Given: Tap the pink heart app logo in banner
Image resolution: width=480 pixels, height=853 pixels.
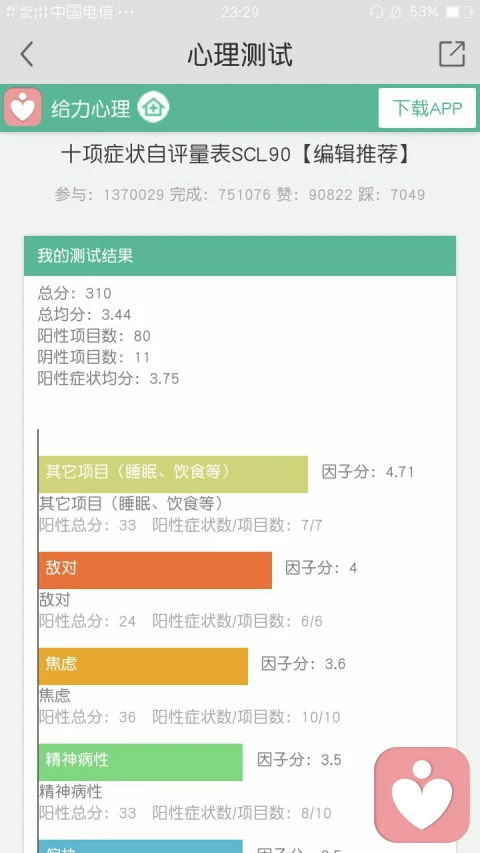Looking at the screenshot, I should point(22,107).
